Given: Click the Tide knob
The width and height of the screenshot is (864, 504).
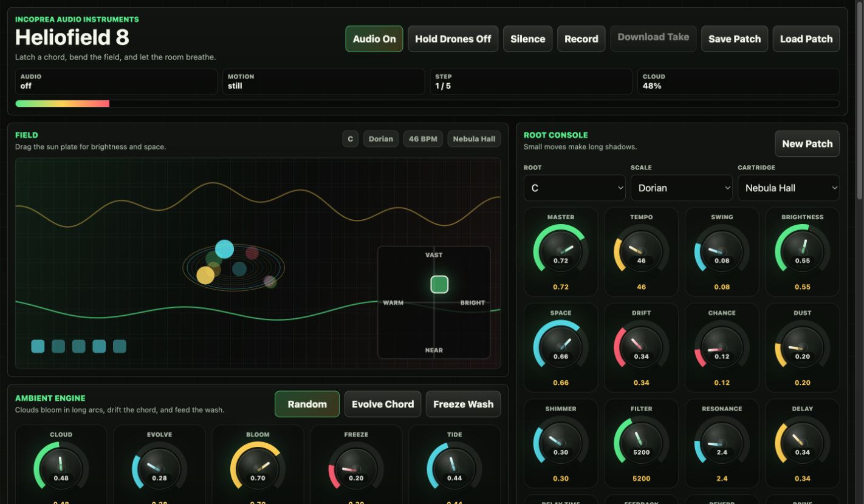Looking at the screenshot, I should click(454, 469).
